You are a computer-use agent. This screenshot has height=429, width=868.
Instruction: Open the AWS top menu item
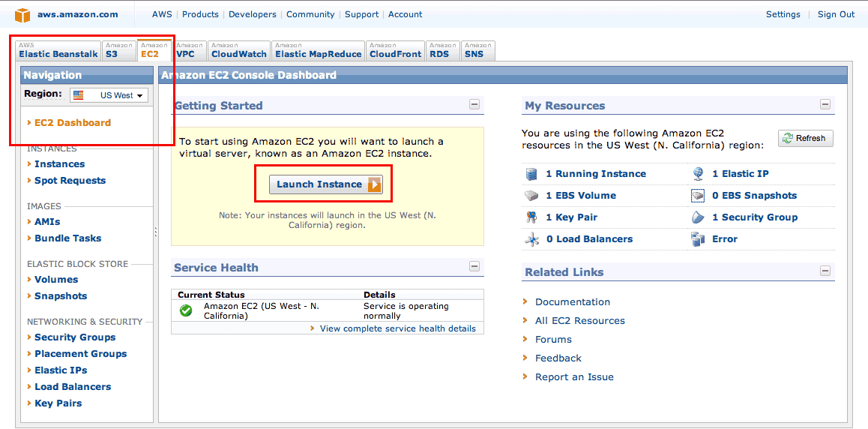162,14
